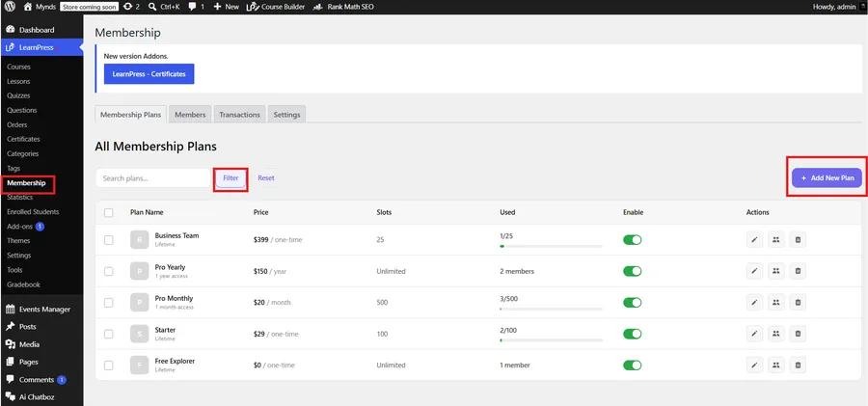
Task: Click LearnPress - Certificates button
Action: point(149,73)
